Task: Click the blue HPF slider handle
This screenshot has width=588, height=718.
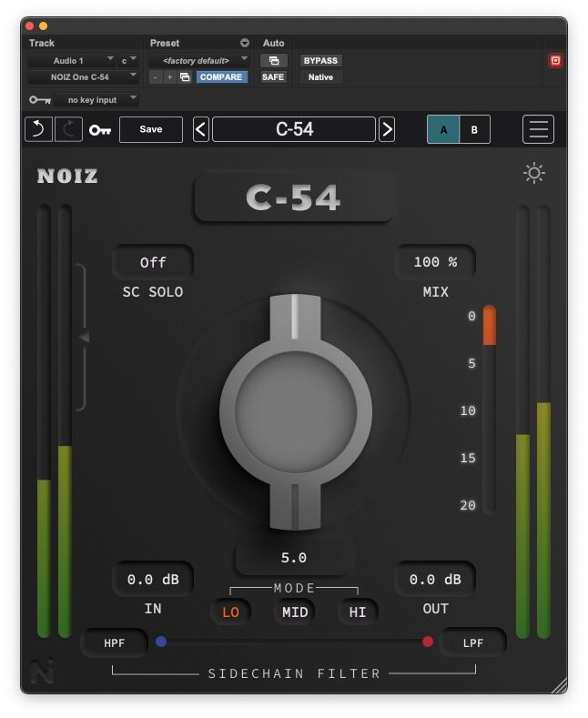Action: pos(161,642)
